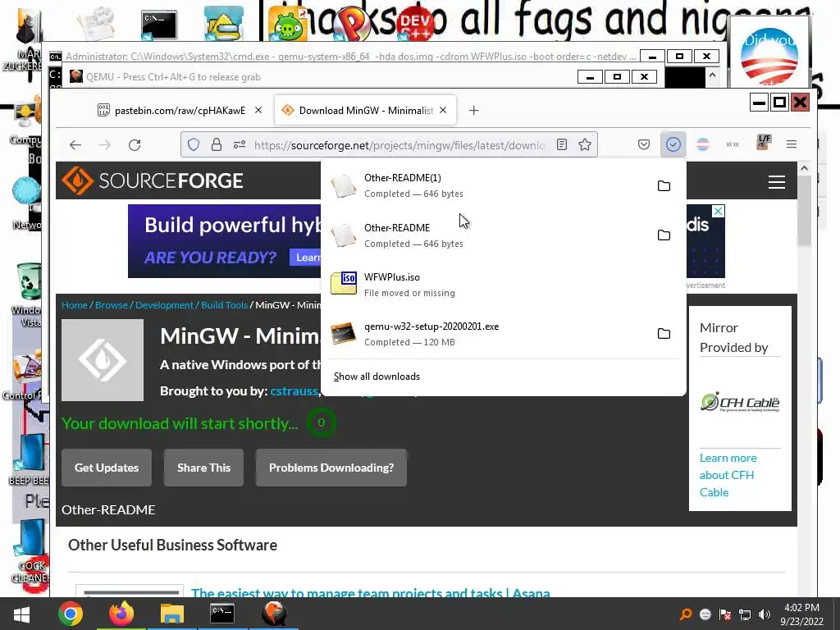Click the CFH Cable mirror logo
Viewport: 840px width, 630px height.
(740, 402)
